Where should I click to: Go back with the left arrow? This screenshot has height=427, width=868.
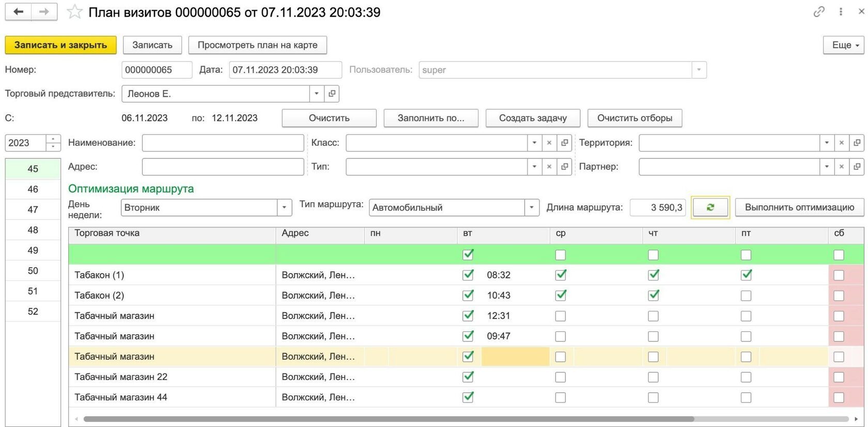point(18,11)
